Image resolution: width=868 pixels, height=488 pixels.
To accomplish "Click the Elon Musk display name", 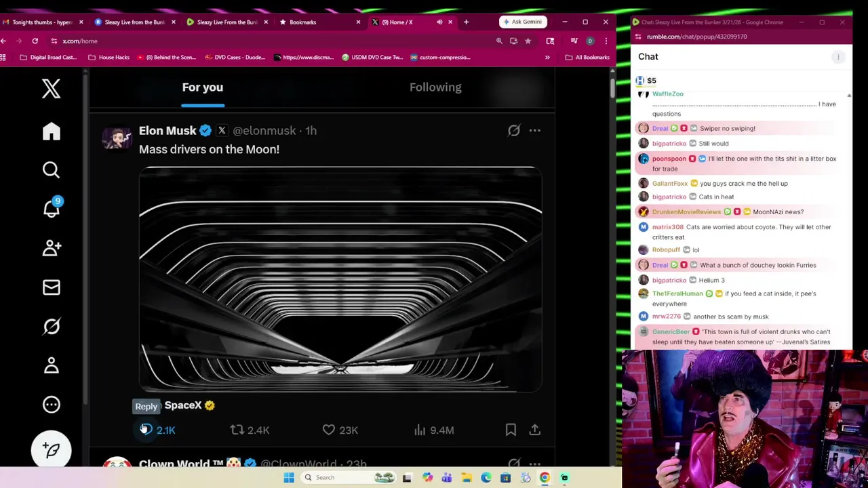I will click(x=167, y=131).
